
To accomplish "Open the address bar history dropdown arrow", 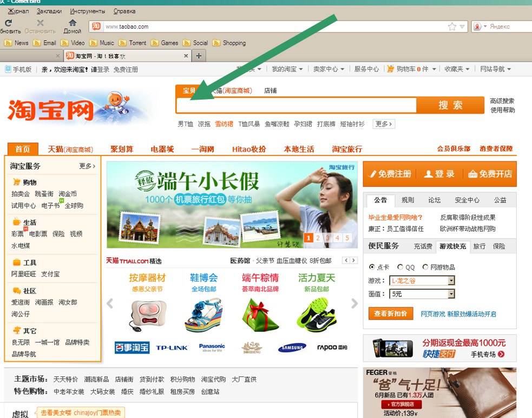I will click(x=462, y=27).
